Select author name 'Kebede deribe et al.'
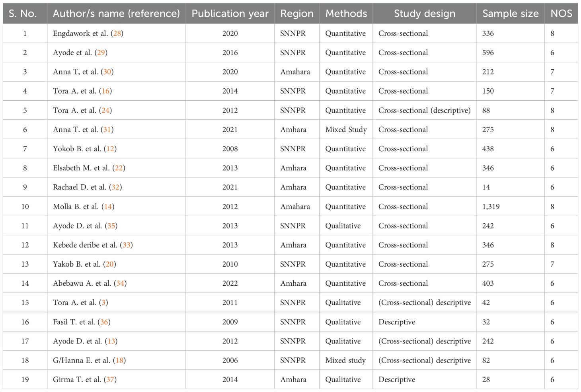 point(85,245)
